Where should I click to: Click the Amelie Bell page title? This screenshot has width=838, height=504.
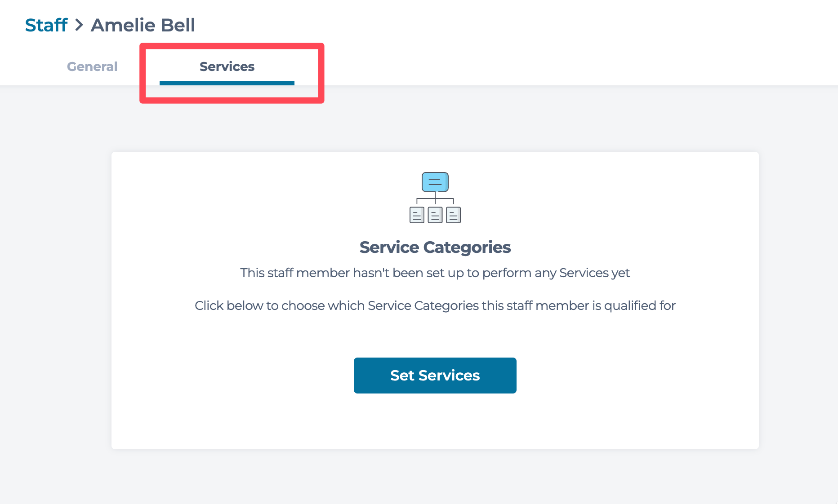(143, 25)
